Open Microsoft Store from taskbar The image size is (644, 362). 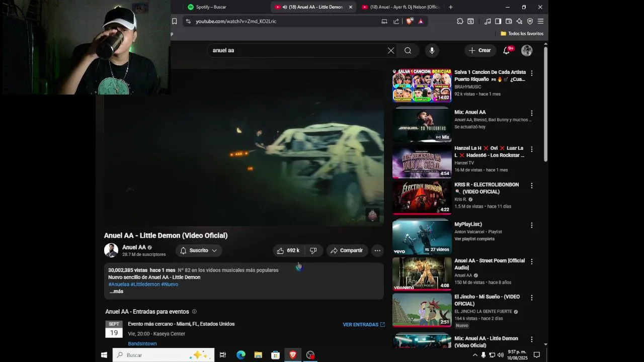pos(275,355)
